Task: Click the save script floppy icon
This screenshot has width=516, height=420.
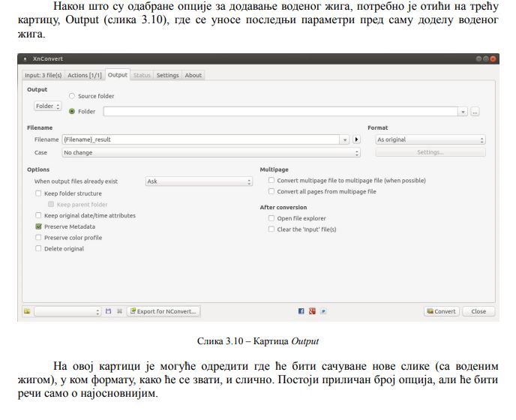Action: (x=109, y=311)
